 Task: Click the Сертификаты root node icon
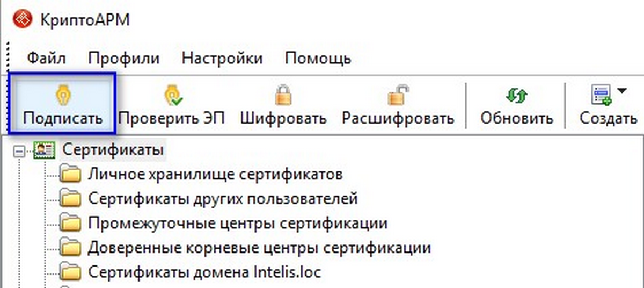(42, 150)
